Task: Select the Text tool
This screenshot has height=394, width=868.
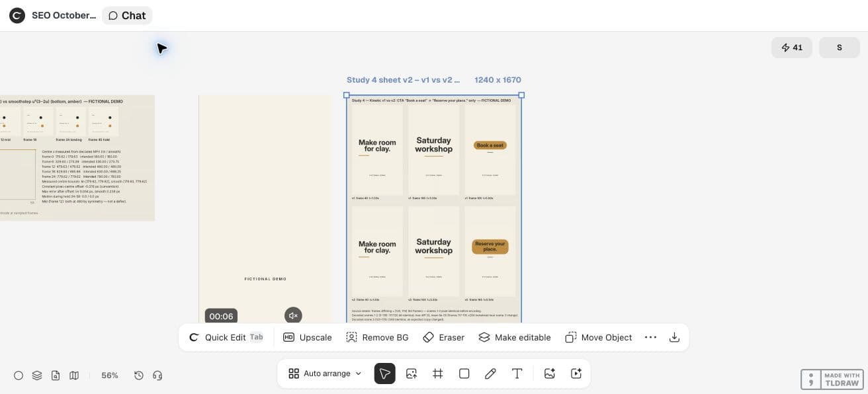Action: pyautogui.click(x=517, y=374)
